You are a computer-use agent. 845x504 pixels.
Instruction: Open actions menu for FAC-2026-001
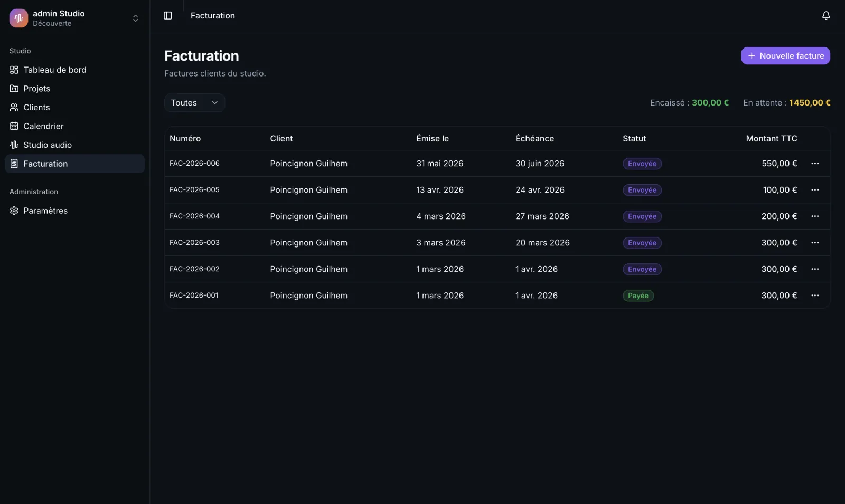tap(815, 296)
